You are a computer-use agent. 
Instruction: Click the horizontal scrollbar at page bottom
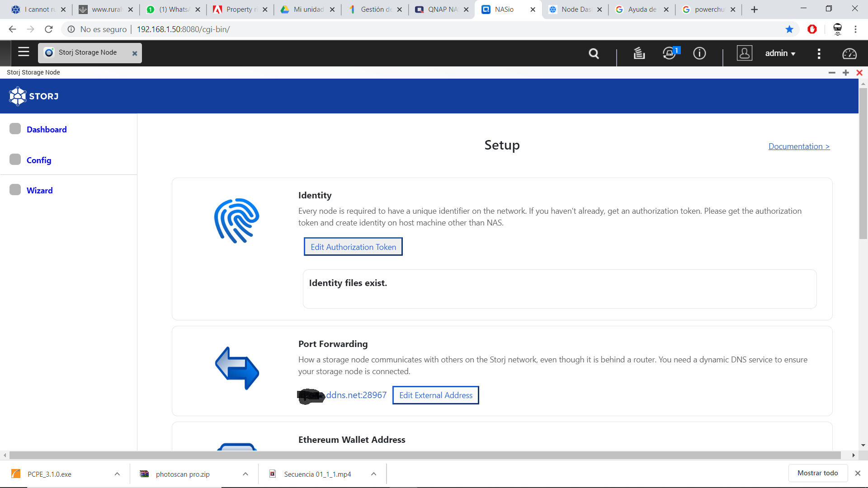(x=425, y=455)
